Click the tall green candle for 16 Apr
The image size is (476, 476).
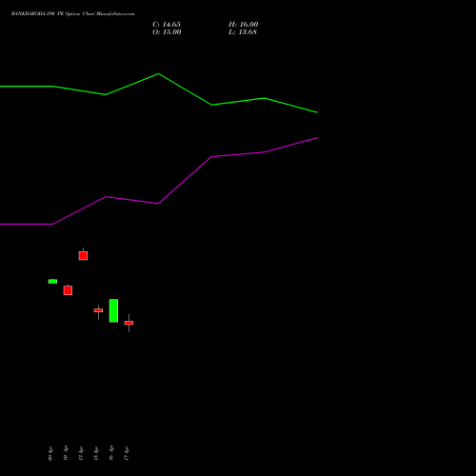[113, 310]
